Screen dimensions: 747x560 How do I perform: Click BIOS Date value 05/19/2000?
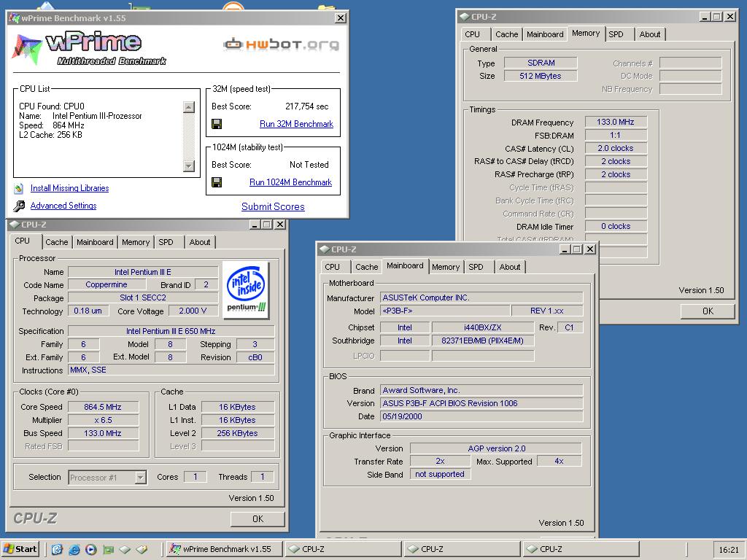click(481, 416)
